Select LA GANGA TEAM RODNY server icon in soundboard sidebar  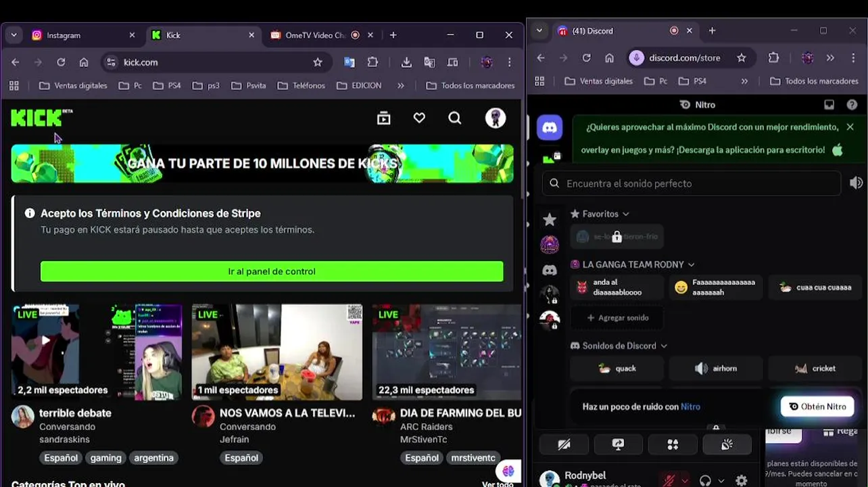550,244
